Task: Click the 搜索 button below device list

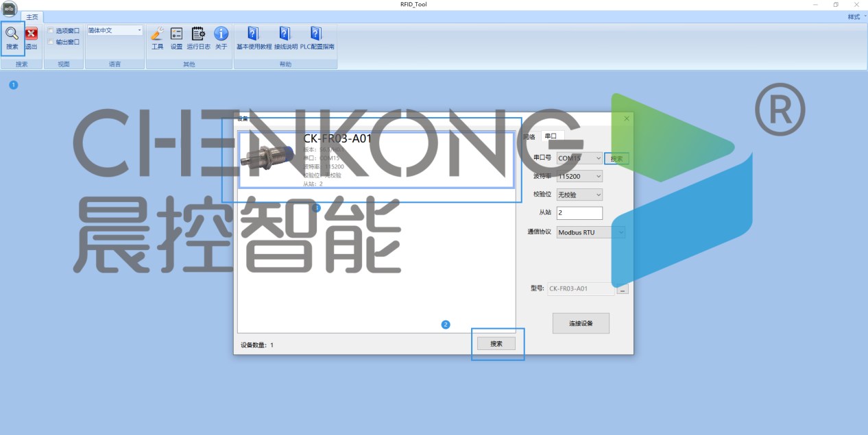Action: [496, 344]
